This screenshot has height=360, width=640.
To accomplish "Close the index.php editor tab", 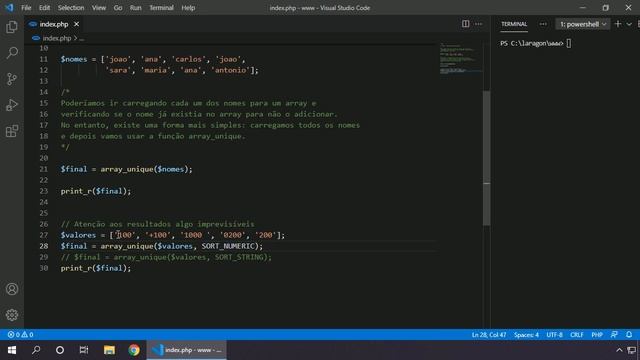I will click(x=76, y=24).
